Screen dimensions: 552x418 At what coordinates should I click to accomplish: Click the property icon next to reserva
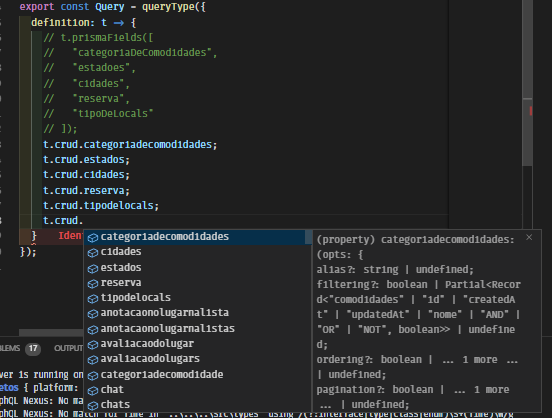point(93,283)
